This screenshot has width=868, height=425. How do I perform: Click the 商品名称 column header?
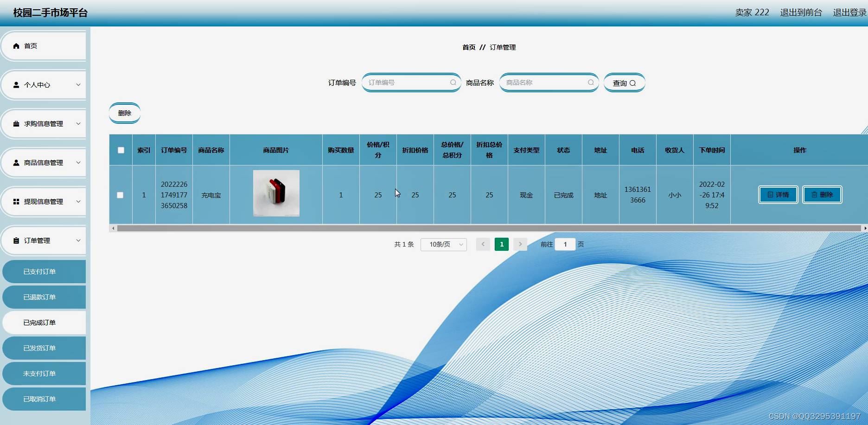pyautogui.click(x=211, y=150)
